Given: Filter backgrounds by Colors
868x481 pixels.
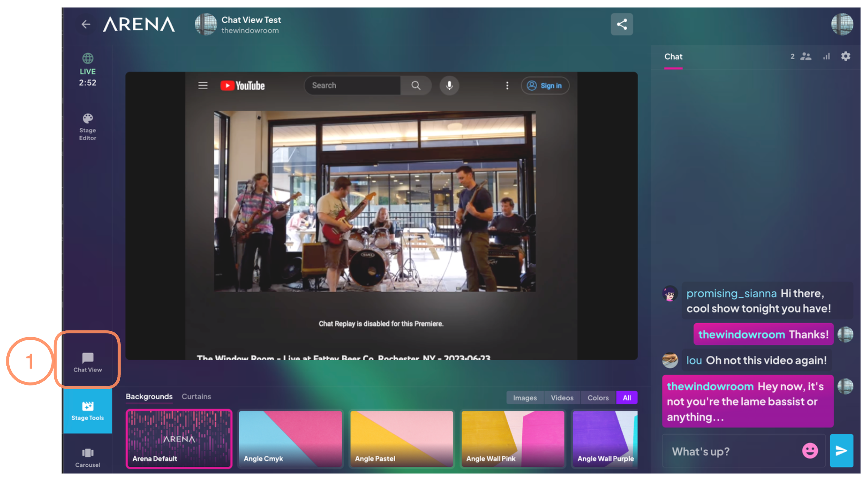Looking at the screenshot, I should coord(598,398).
